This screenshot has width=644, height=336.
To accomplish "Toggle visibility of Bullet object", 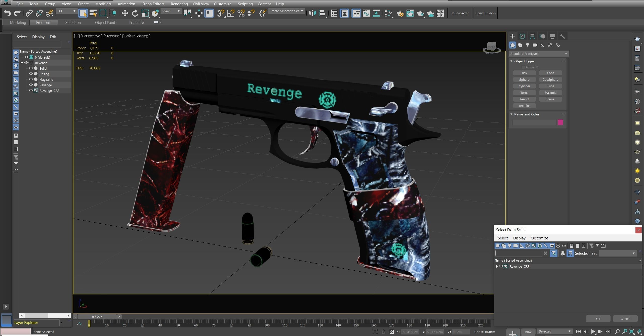I will click(31, 68).
